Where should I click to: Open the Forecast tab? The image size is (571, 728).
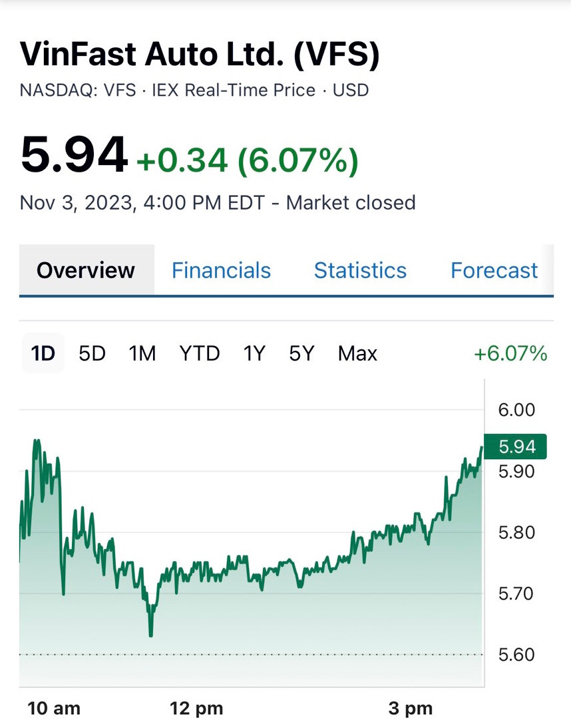tap(494, 270)
